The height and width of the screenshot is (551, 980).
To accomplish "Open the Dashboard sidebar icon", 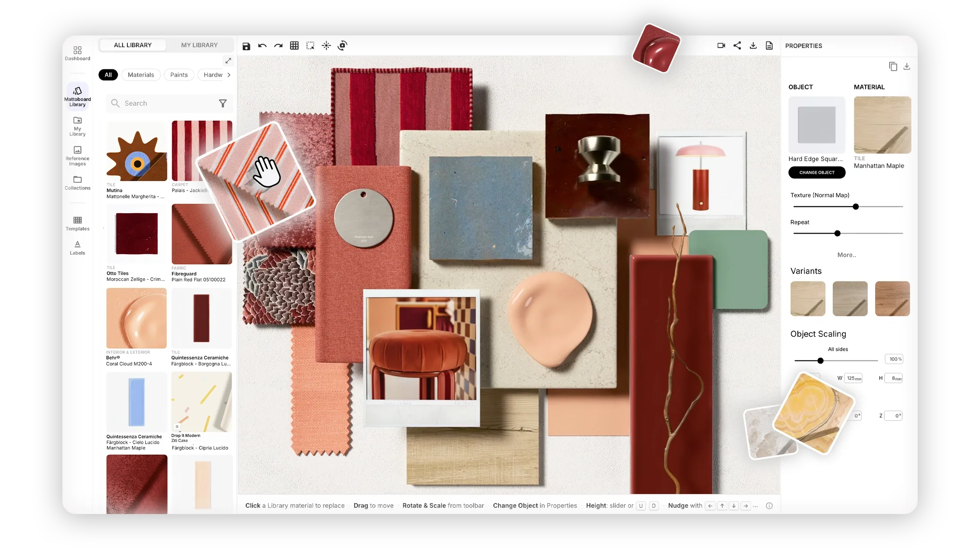I will coord(78,53).
